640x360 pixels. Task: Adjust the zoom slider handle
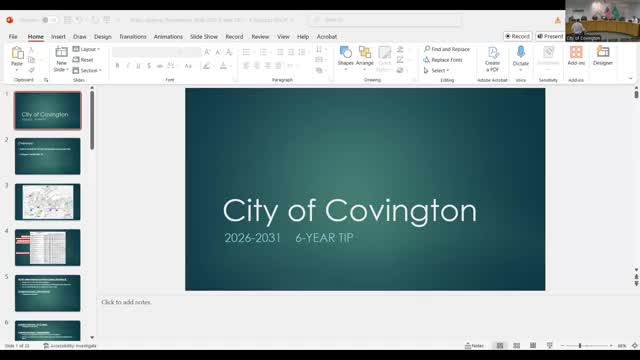[580, 346]
